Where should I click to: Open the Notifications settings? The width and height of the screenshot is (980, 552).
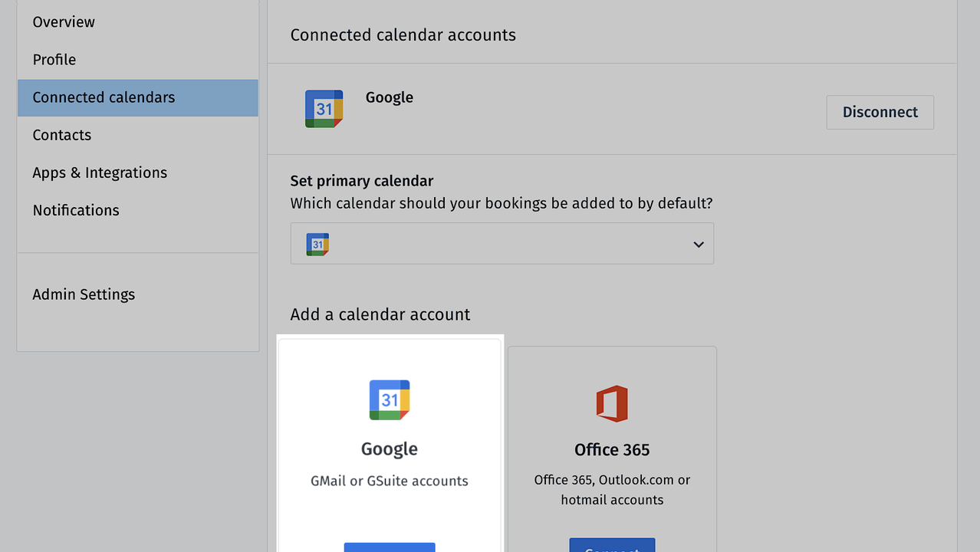pyautogui.click(x=75, y=210)
